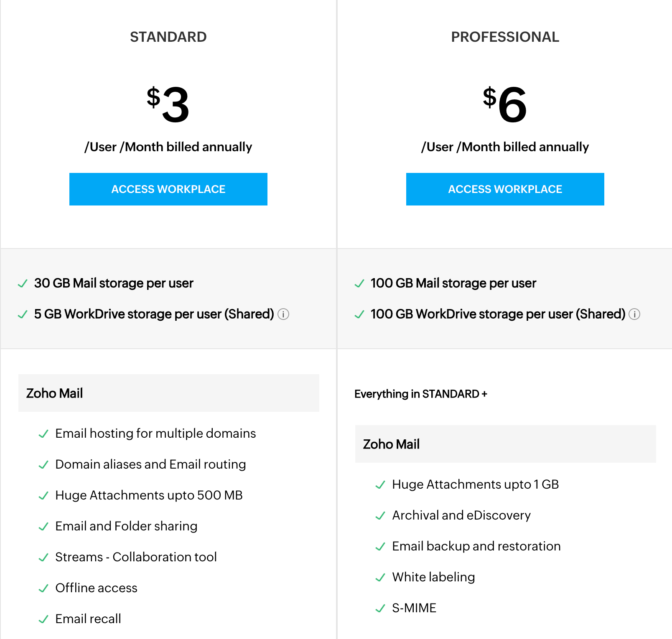The height and width of the screenshot is (639, 672).
Task: Click the STANDARD plan title
Action: point(168,37)
